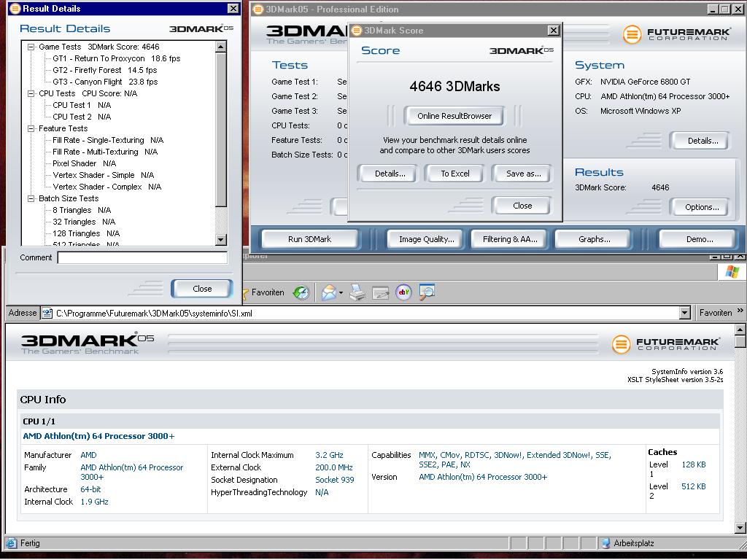
Task: Click Futuremark logo on the SystemInfo page
Action: [665, 344]
